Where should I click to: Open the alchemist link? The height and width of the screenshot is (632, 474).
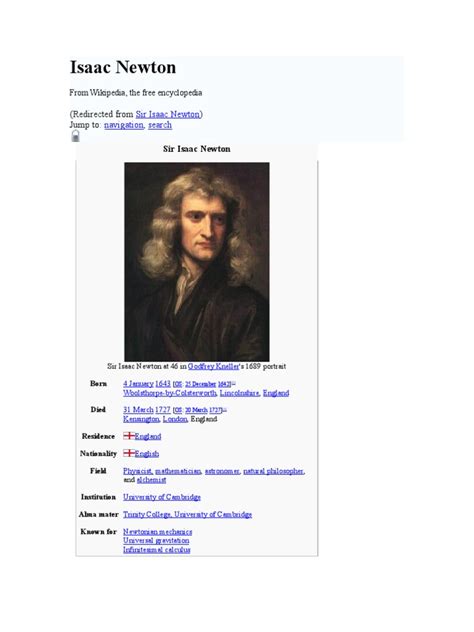(151, 480)
